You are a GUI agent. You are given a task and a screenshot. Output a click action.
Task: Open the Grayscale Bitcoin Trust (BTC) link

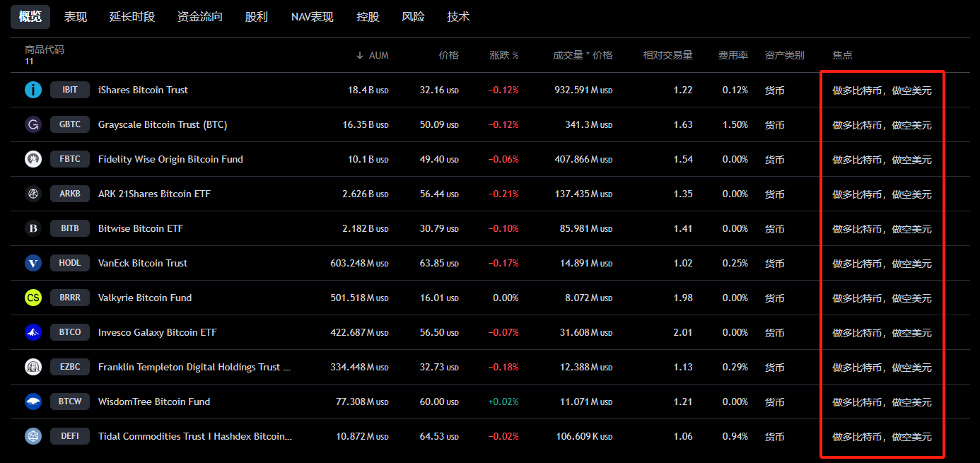click(x=163, y=124)
